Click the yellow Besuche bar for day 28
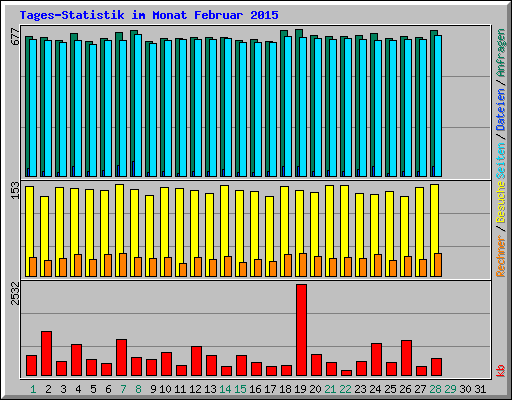This screenshot has width=512, height=400. tap(434, 230)
